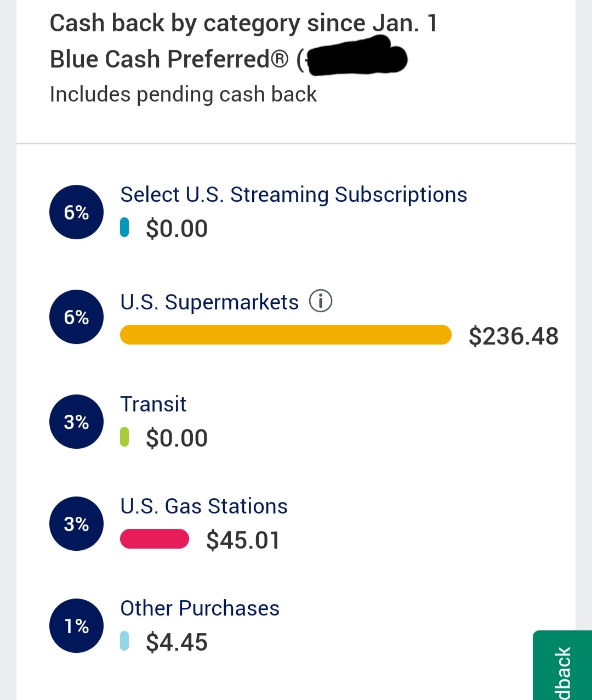Tap the green Transit bar marker
The height and width of the screenshot is (700, 592).
pyautogui.click(x=124, y=437)
